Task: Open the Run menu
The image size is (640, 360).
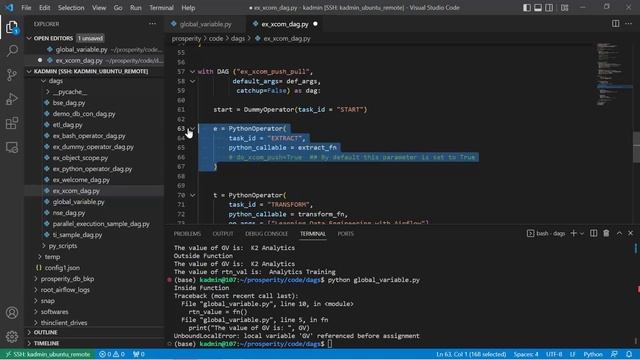Action: pyautogui.click(x=136, y=8)
